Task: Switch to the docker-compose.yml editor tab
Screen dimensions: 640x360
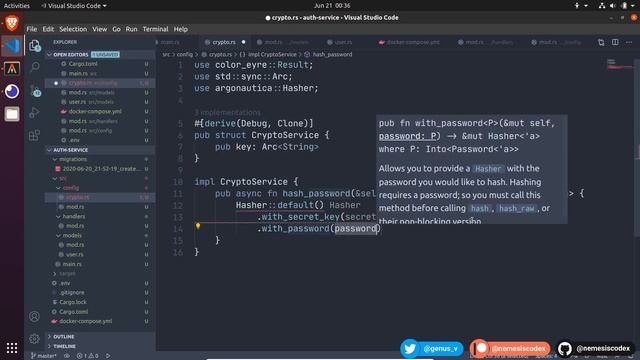Action: [x=413, y=42]
